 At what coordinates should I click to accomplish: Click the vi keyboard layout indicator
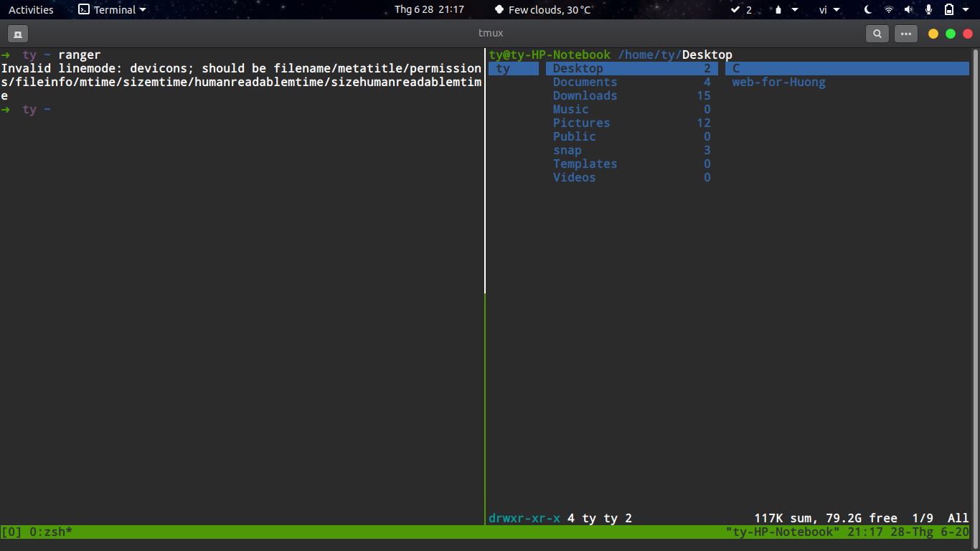(823, 9)
